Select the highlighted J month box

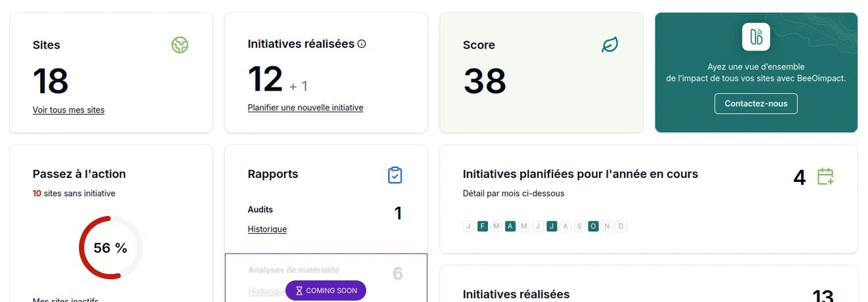point(552,226)
